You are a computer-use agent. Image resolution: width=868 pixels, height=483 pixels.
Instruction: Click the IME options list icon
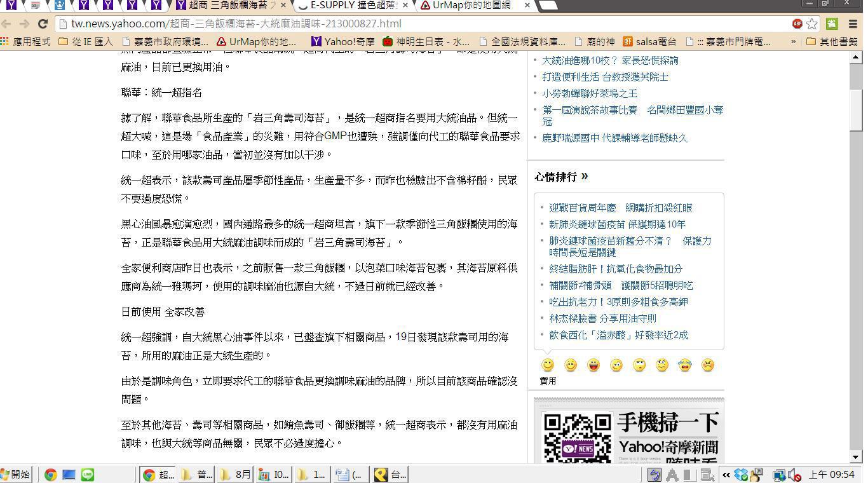point(707,475)
